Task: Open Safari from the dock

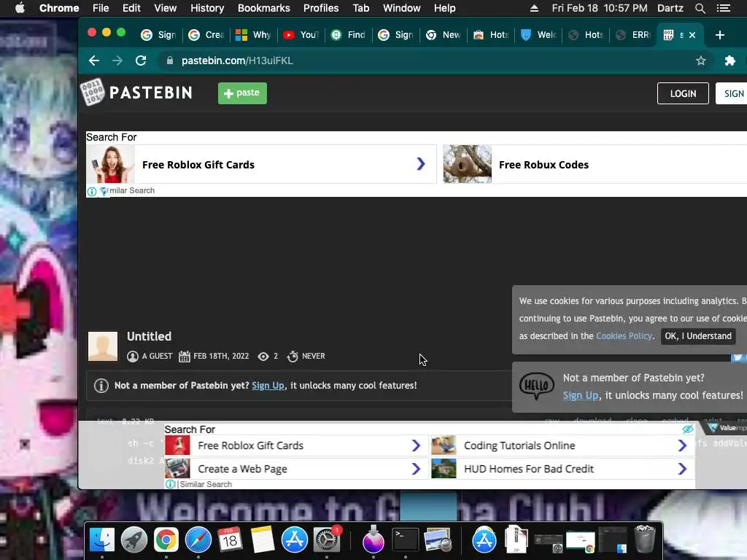Action: 198,540
